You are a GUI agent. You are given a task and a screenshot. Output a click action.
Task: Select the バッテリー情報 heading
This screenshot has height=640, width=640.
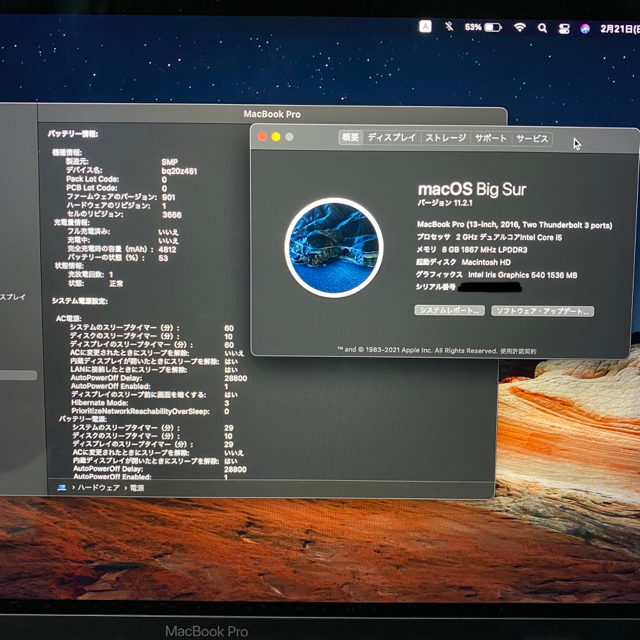(73, 134)
